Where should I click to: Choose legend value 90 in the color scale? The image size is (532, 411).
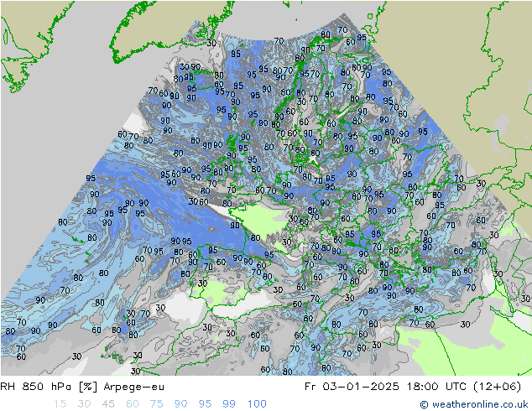(x=180, y=404)
